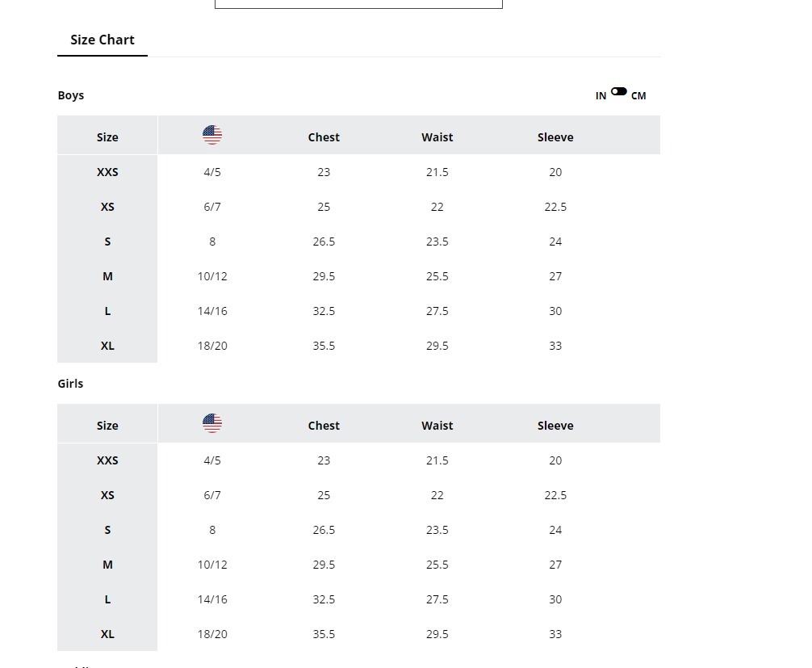The image size is (812, 668).
Task: Click the Girls section heading
Action: click(x=71, y=384)
